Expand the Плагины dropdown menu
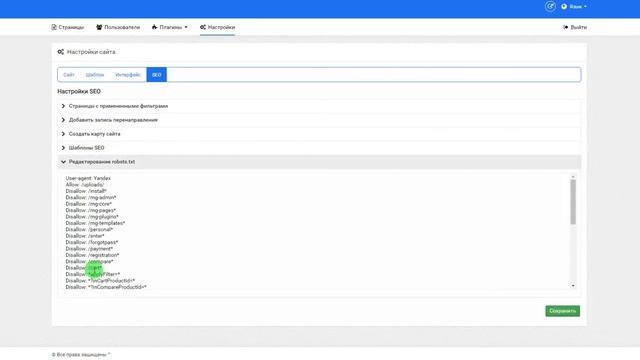The height and width of the screenshot is (360, 640). click(169, 27)
